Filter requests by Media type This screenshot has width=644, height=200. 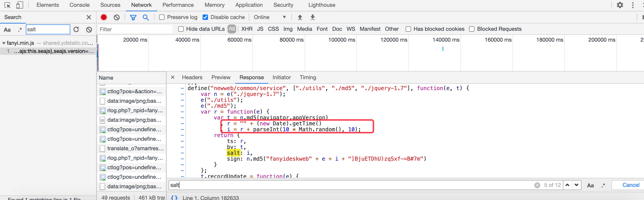[x=304, y=29]
